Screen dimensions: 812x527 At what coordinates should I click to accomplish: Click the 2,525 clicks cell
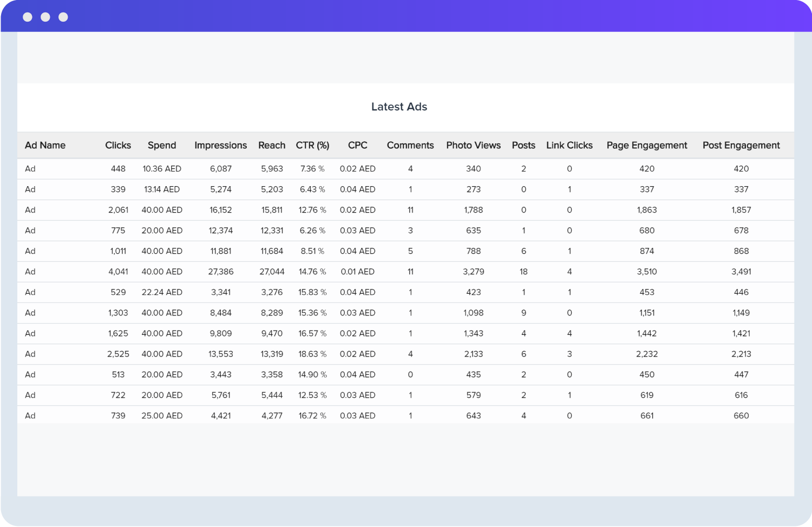coord(118,354)
